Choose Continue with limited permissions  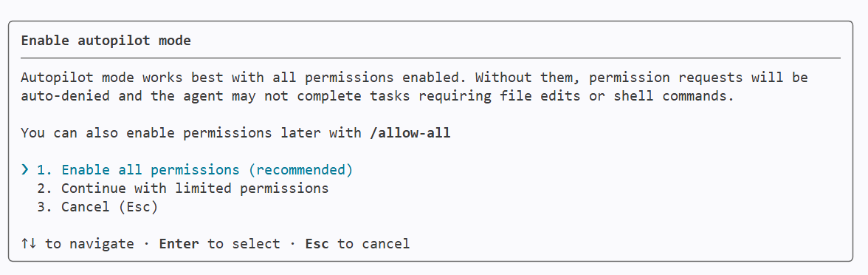tap(183, 189)
